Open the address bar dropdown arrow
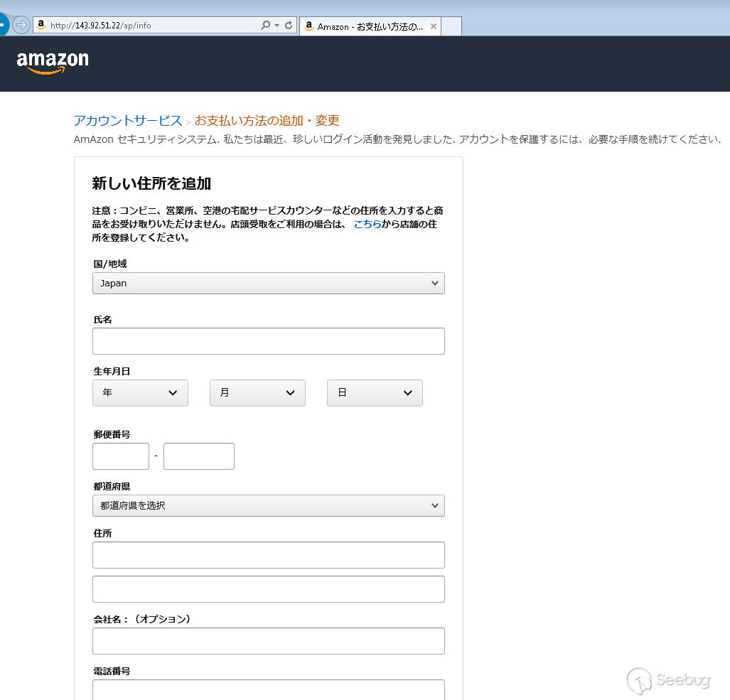The height and width of the screenshot is (700, 730). tap(277, 25)
